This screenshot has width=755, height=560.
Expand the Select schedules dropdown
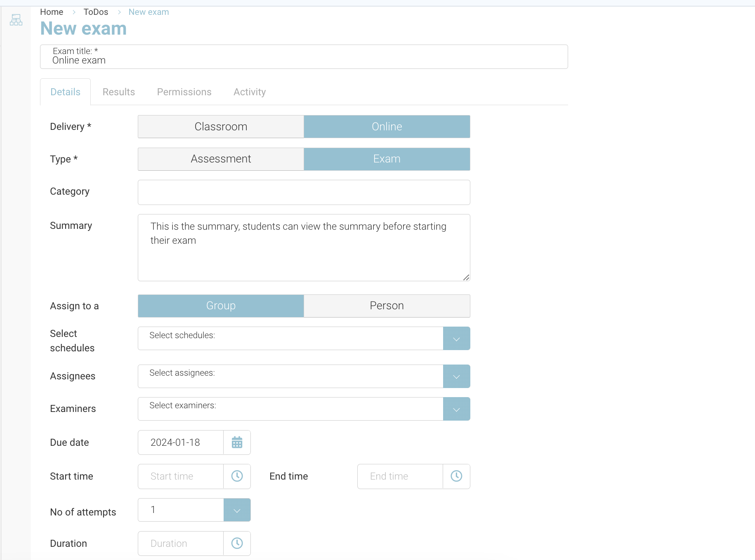(456, 339)
